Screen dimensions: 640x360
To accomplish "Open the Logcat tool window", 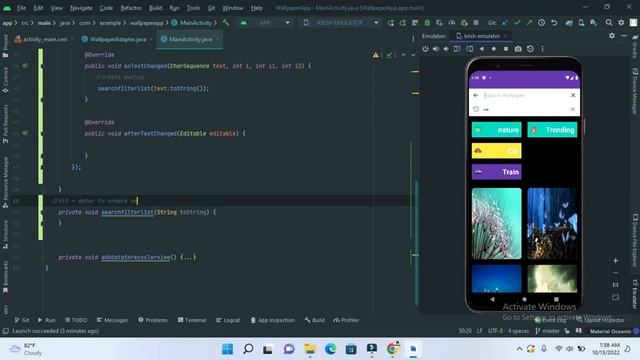I will 228,320.
